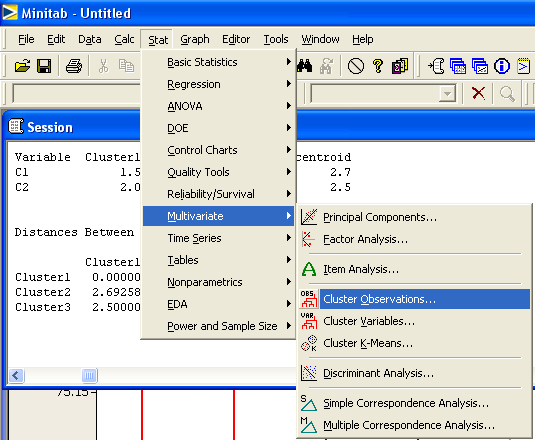The image size is (535, 440).
Task: Click the red X toolbar icon
Action: coord(478,93)
